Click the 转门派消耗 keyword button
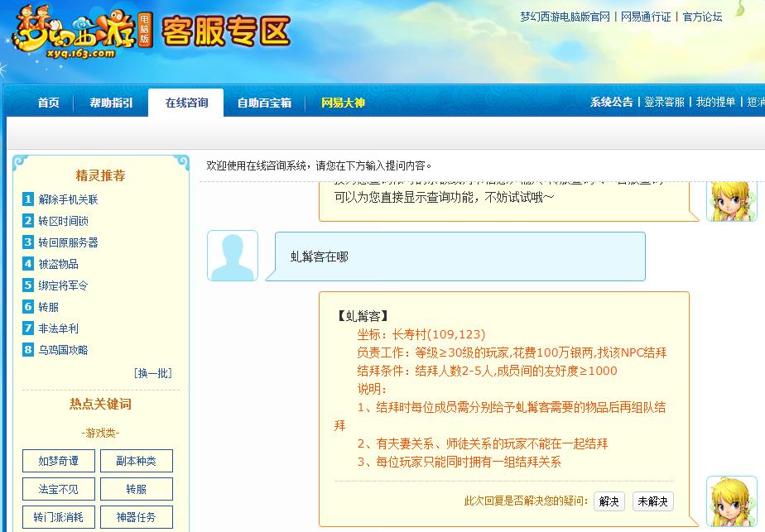Viewport: 765px width, 532px height. click(59, 517)
